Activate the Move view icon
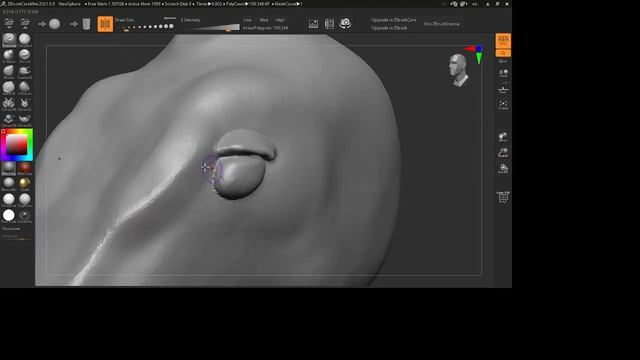The image size is (640, 360). click(x=503, y=137)
